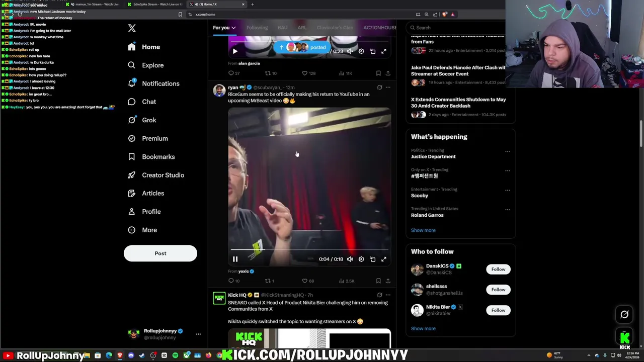Open Grok action on ryan's post
The image size is (644, 362).
coord(379,87)
